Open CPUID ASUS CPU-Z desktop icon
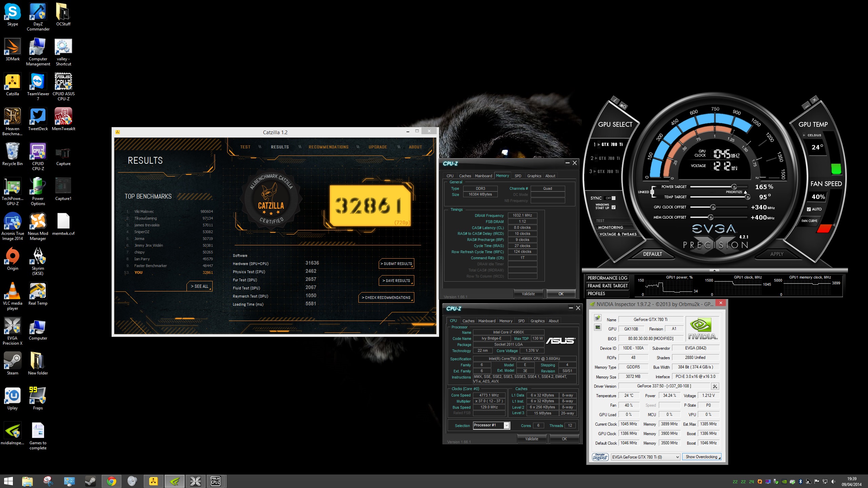Viewport: 868px width, 488px height. [63, 87]
